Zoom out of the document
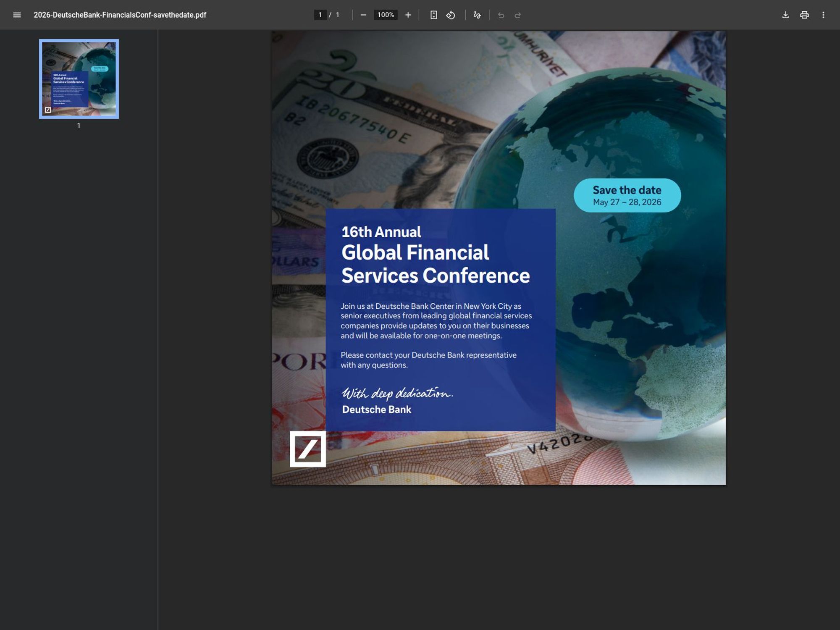The width and height of the screenshot is (840, 630). (x=364, y=15)
